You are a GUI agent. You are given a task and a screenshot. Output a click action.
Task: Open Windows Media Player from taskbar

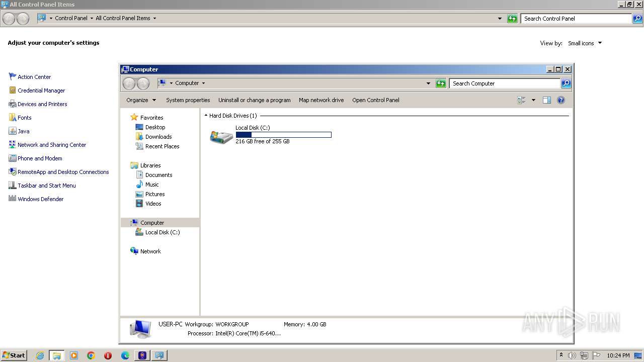(x=74, y=355)
